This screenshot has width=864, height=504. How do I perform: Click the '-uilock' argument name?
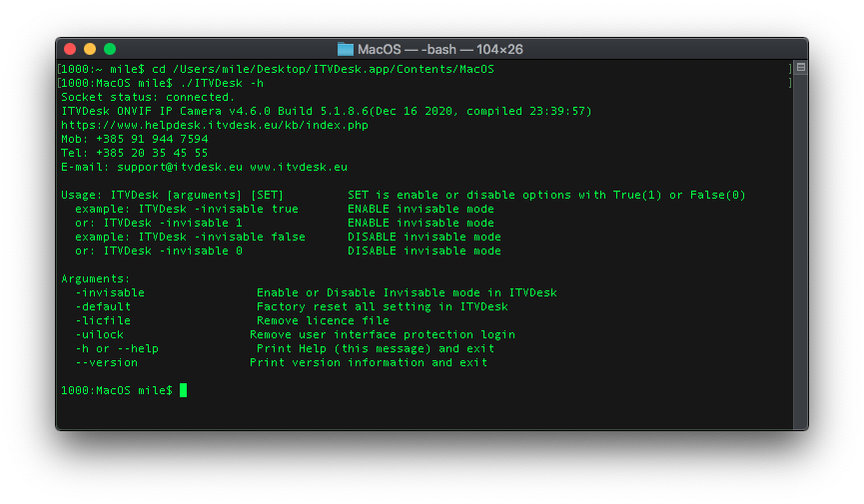[x=100, y=334]
